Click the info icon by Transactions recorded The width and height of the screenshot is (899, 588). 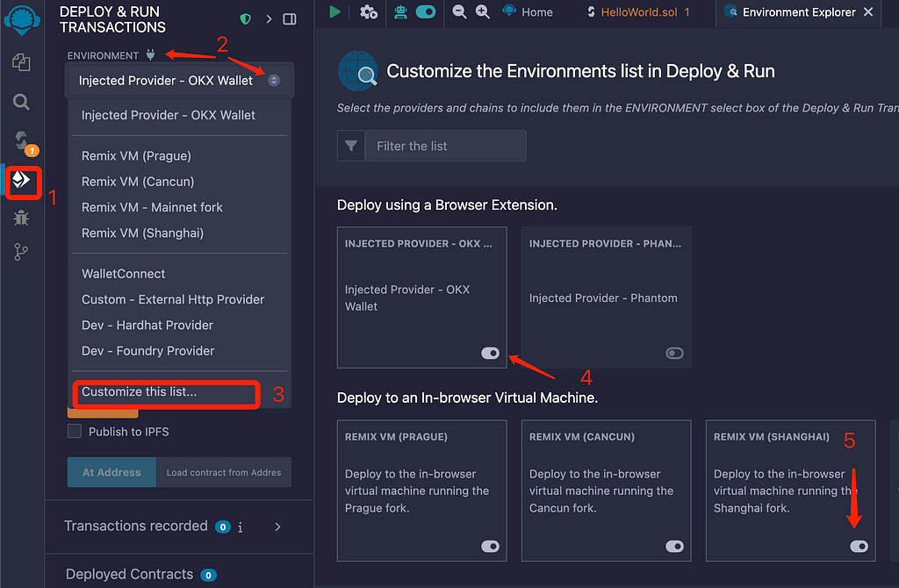241,527
